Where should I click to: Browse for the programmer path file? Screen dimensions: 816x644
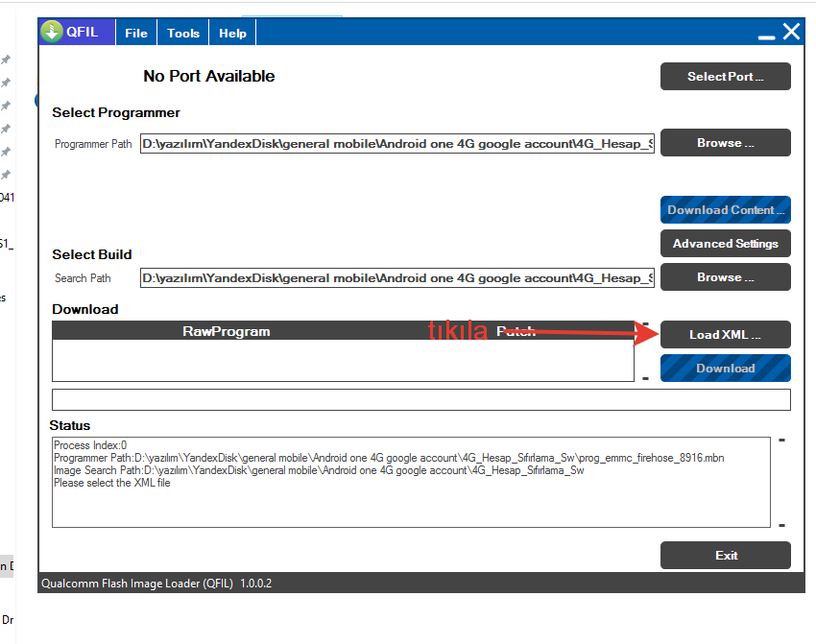pyautogui.click(x=726, y=143)
